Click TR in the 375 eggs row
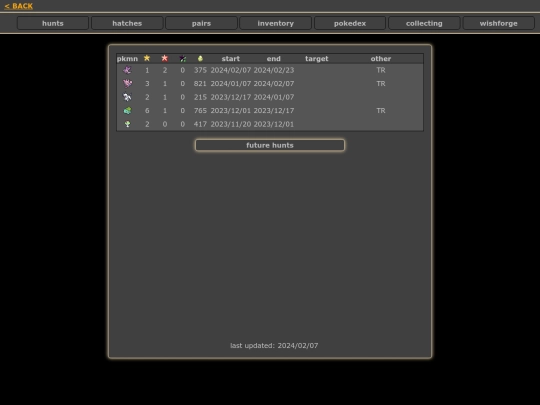The width and height of the screenshot is (540, 405). click(381, 70)
